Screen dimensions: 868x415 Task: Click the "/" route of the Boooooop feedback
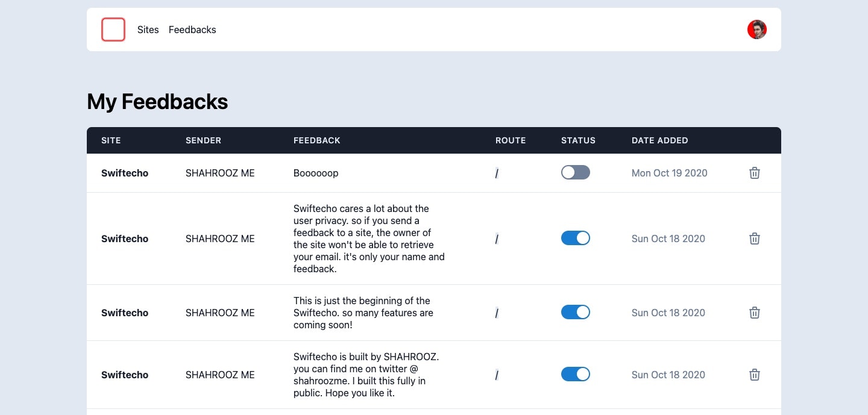point(497,173)
